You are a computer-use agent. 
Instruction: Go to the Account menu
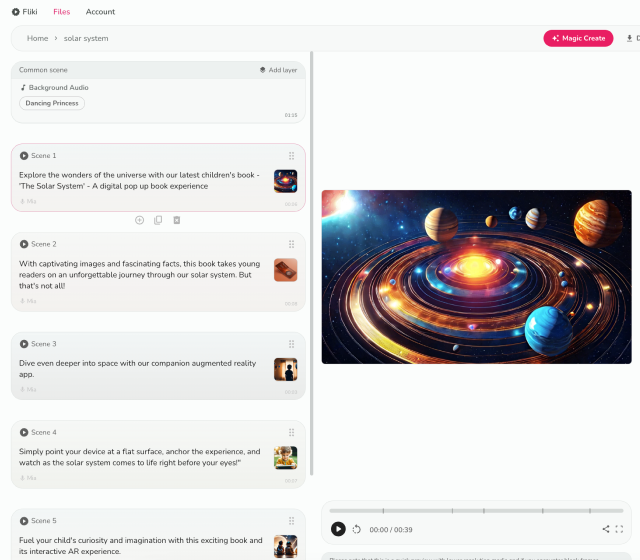[x=100, y=12]
